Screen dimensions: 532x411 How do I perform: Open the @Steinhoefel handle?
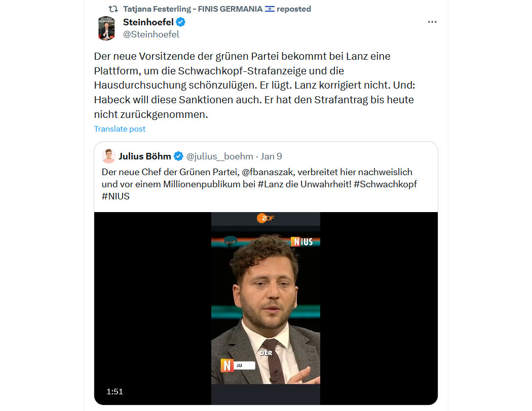(x=151, y=34)
